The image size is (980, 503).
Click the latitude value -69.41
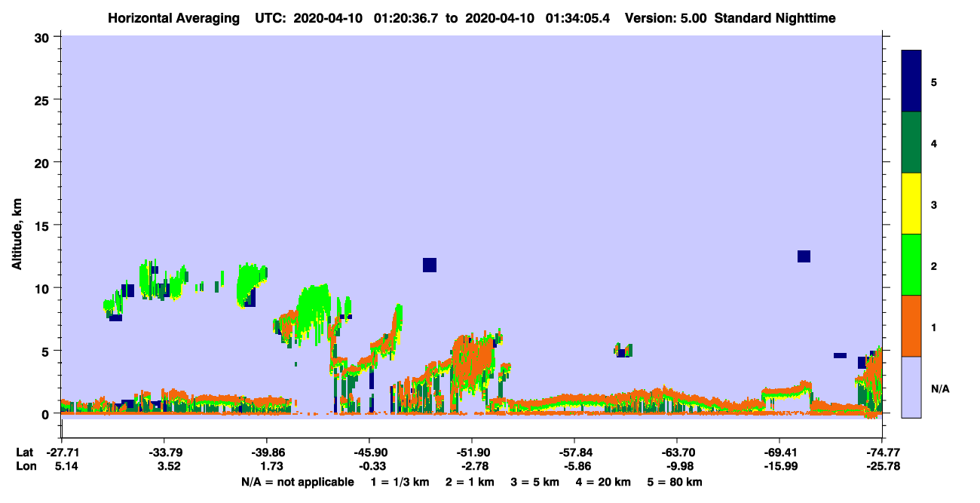tap(779, 452)
